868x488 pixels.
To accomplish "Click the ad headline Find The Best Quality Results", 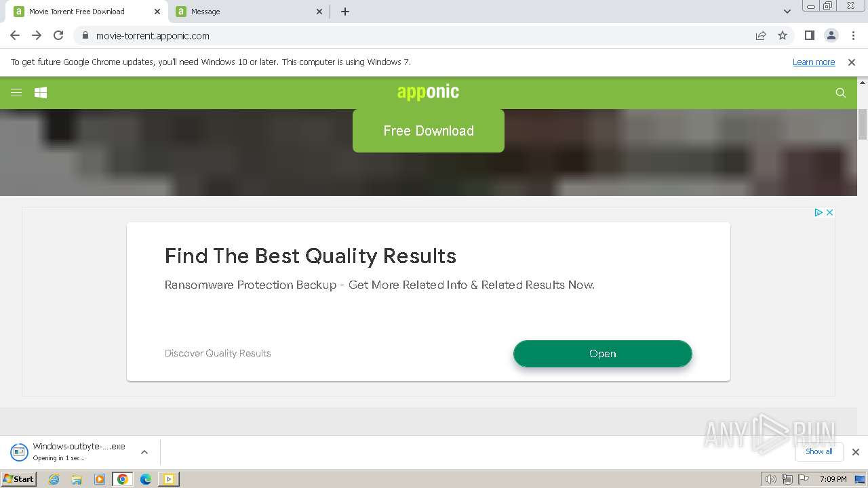I will [311, 256].
